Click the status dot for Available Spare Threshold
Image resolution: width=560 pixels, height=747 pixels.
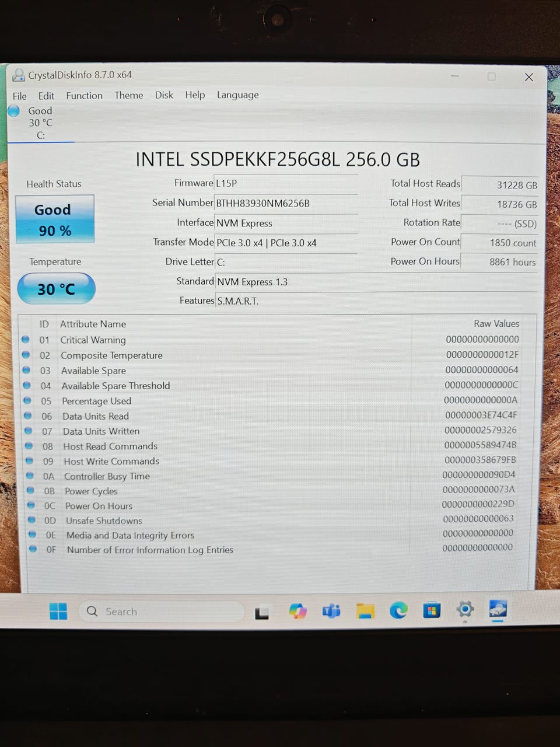pos(27,385)
